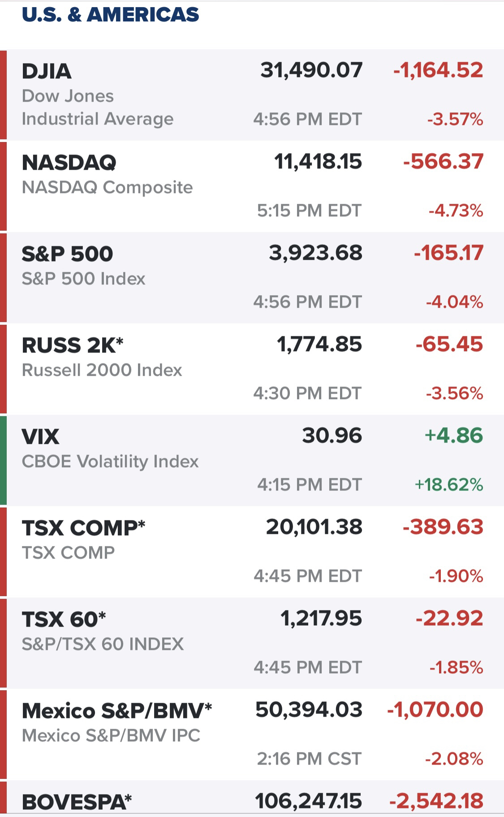This screenshot has height=817, width=504.
Task: Select the VIX +18.62% percent change
Action: (x=449, y=485)
